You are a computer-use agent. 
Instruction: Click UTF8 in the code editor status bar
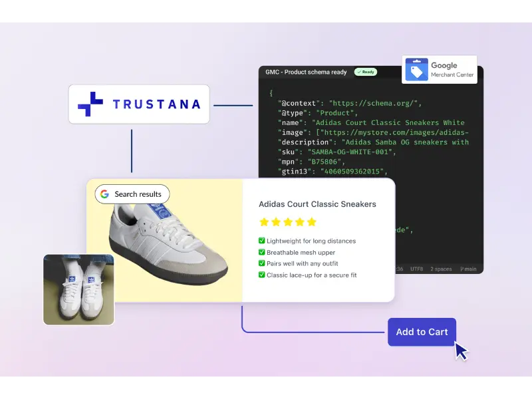(x=417, y=269)
